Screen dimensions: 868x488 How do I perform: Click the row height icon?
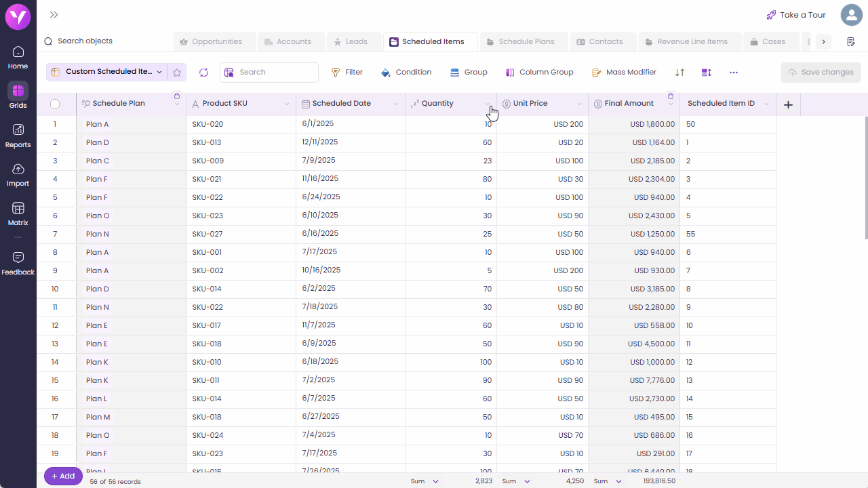707,73
